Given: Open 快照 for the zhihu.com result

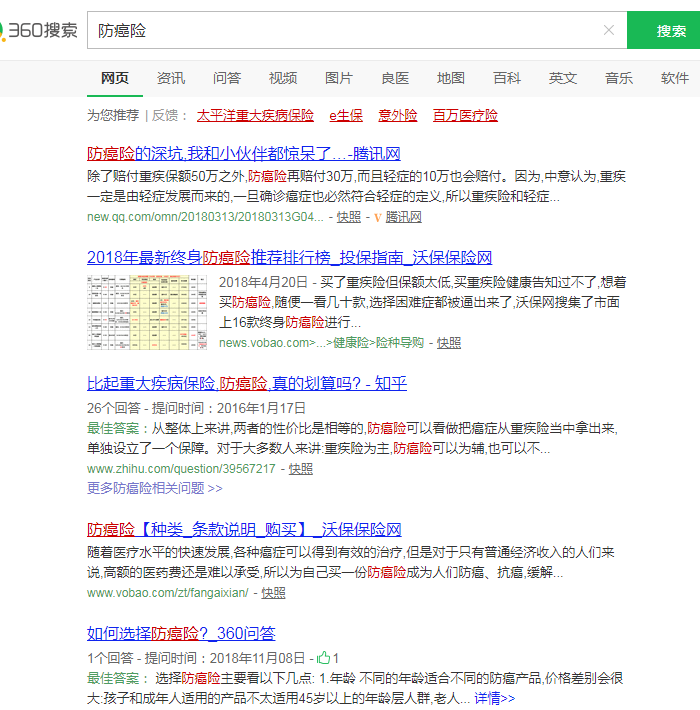Looking at the screenshot, I should 301,469.
